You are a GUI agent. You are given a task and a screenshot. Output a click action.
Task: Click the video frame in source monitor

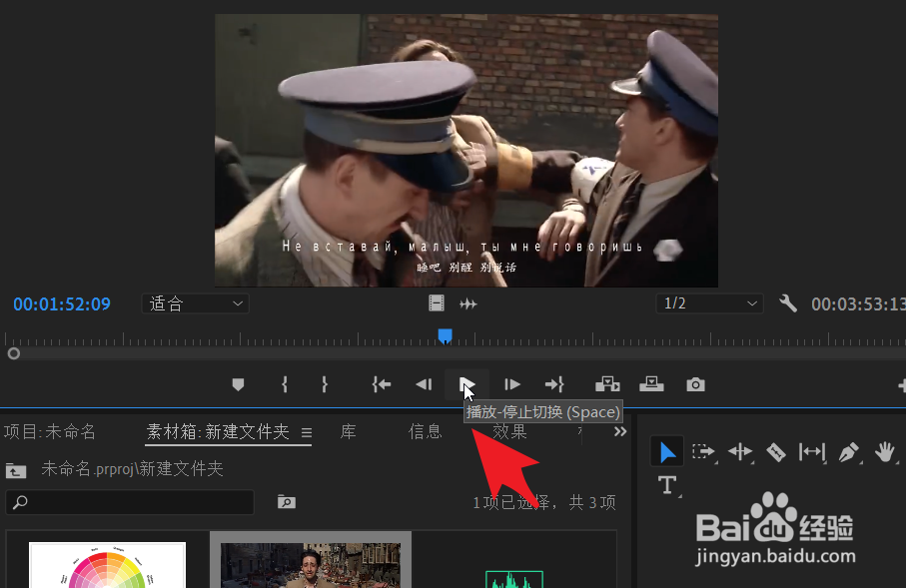coord(466,151)
